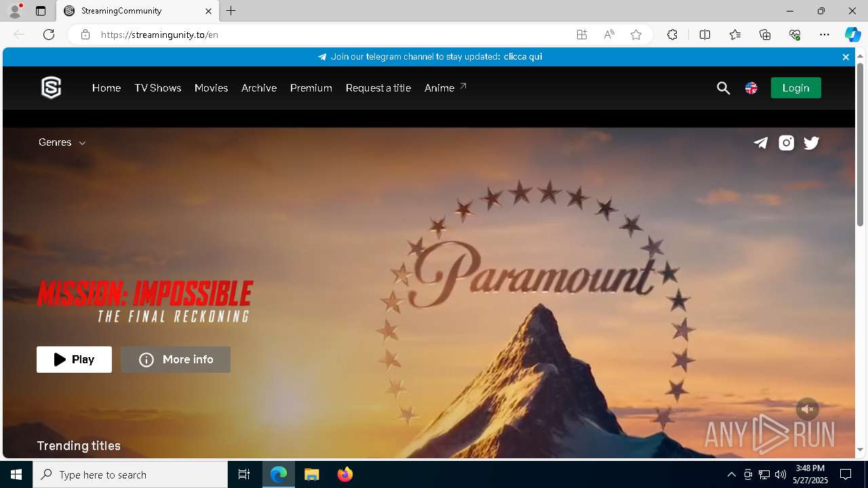Image resolution: width=868 pixels, height=488 pixels.
Task: Open Browser essentials
Action: coord(795,35)
